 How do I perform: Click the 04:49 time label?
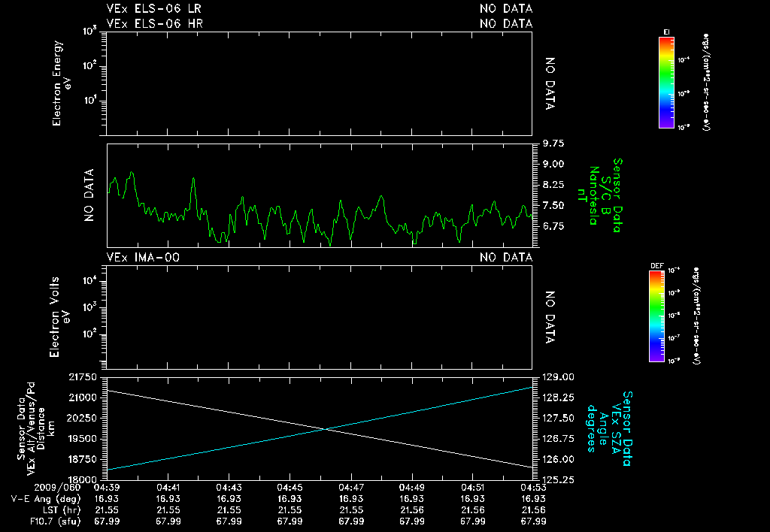pos(412,488)
